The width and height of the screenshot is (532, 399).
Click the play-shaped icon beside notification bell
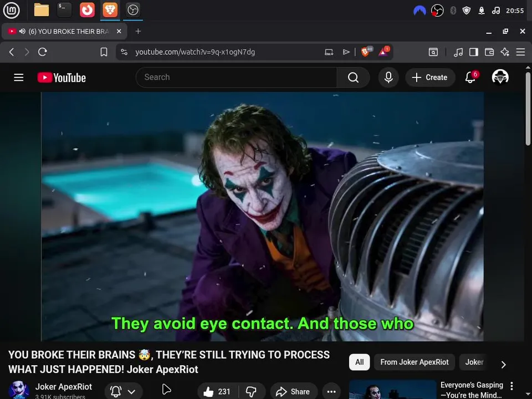point(166,390)
